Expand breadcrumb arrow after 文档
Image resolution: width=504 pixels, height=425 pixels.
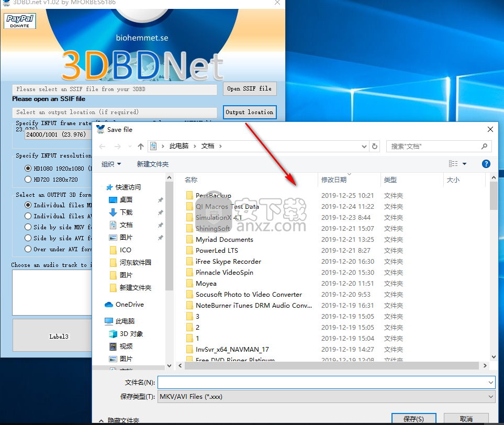coord(220,146)
